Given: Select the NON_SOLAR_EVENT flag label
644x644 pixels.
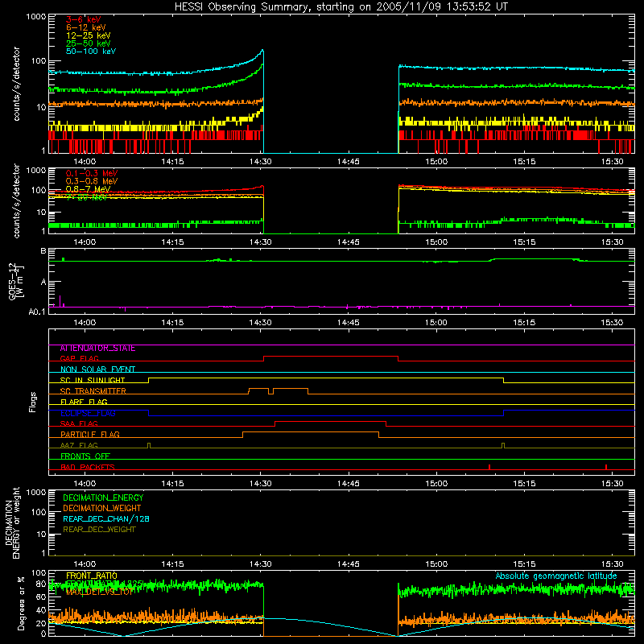Looking at the screenshot, I should (x=97, y=369).
